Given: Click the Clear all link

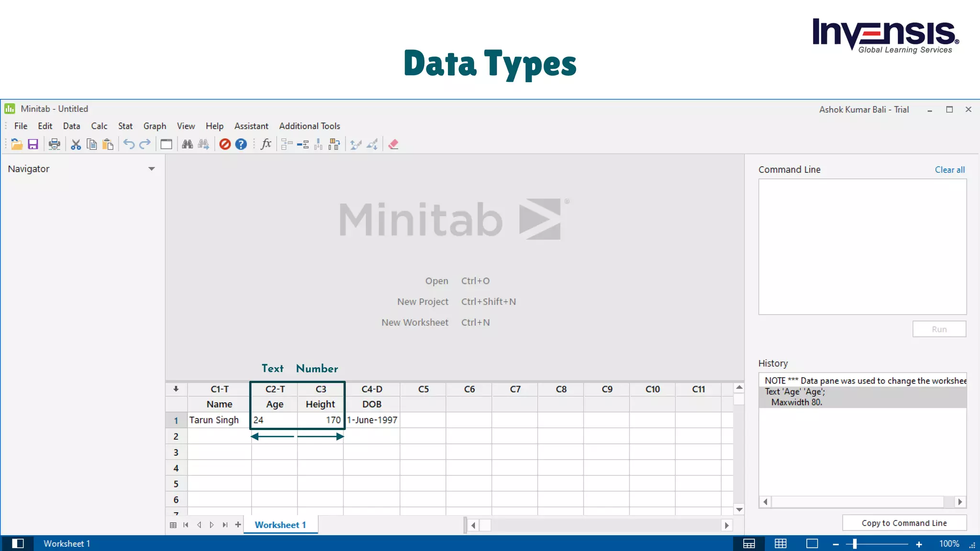Looking at the screenshot, I should pyautogui.click(x=949, y=170).
